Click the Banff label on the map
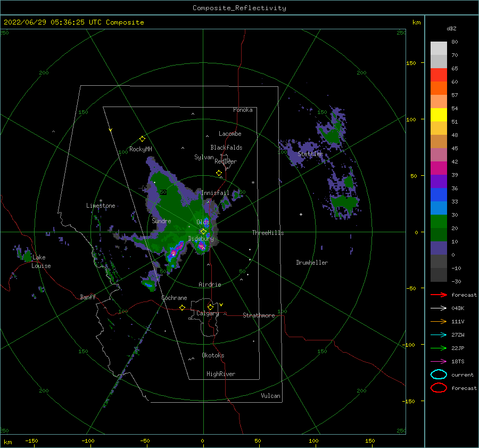This screenshot has width=479, height=448. pyautogui.click(x=88, y=297)
